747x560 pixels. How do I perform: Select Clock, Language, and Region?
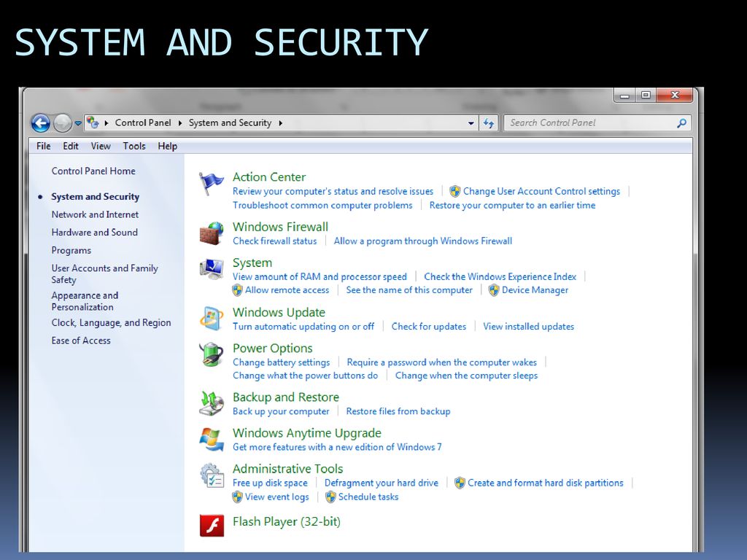[111, 323]
